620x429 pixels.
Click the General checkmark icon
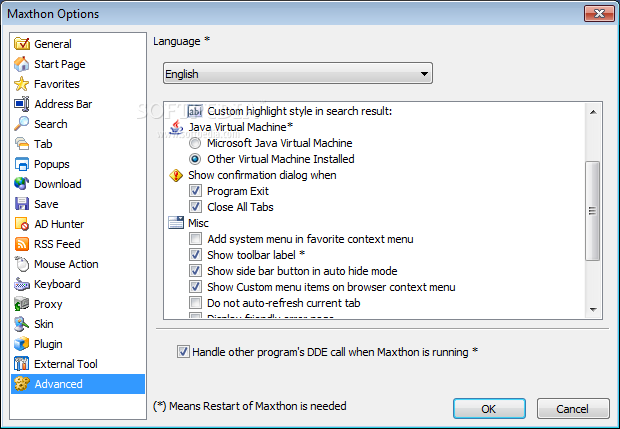tap(22, 43)
